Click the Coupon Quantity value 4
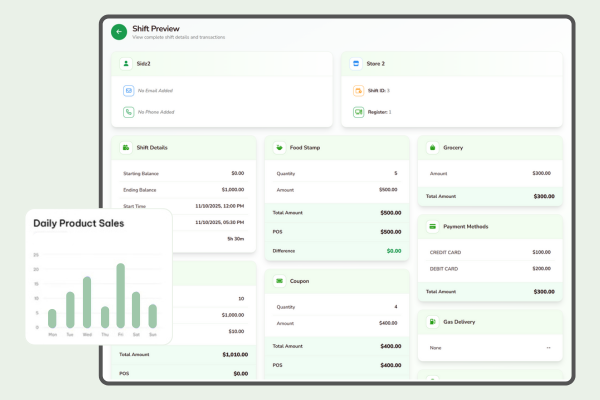This screenshot has height=400, width=600. pyautogui.click(x=396, y=307)
